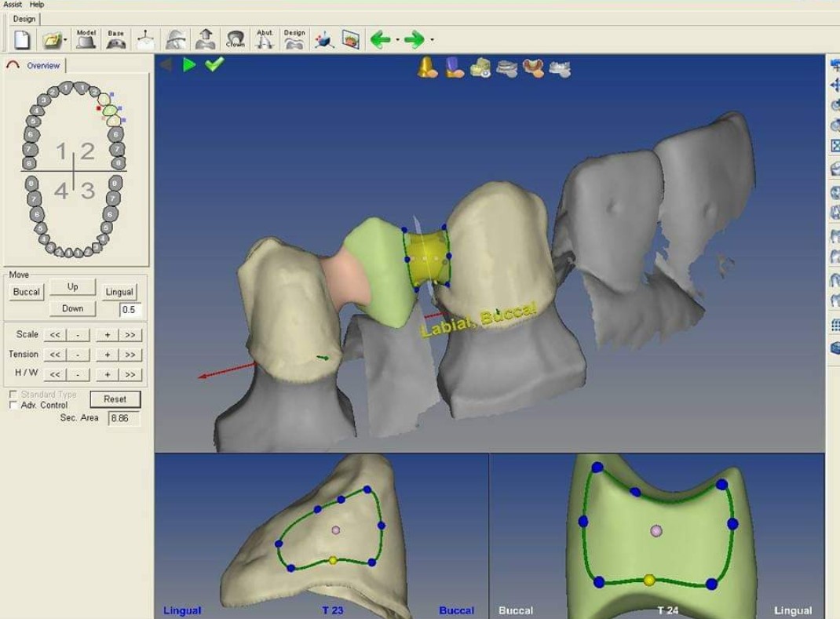The width and height of the screenshot is (840, 619).
Task: Select the Base toolbar icon
Action: coord(116,39)
